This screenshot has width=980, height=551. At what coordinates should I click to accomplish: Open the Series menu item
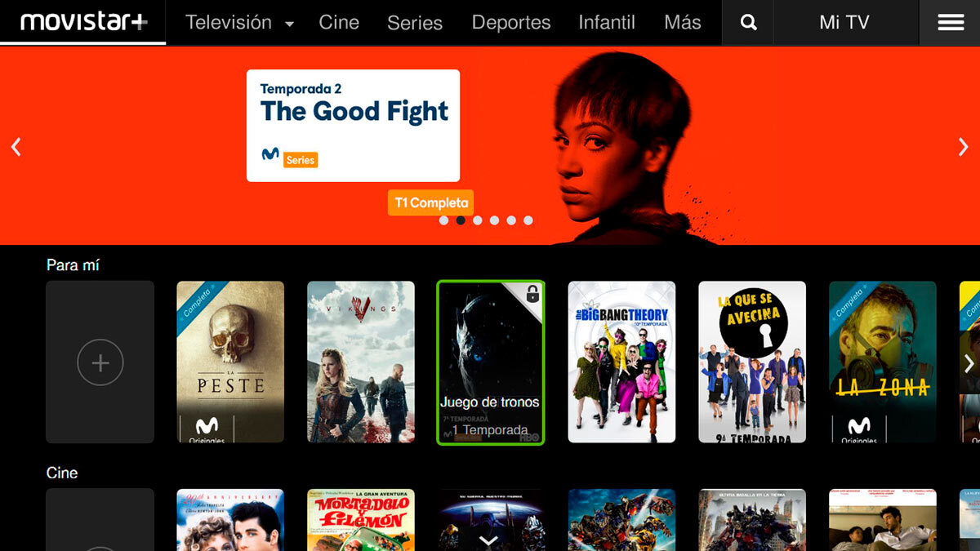click(415, 23)
